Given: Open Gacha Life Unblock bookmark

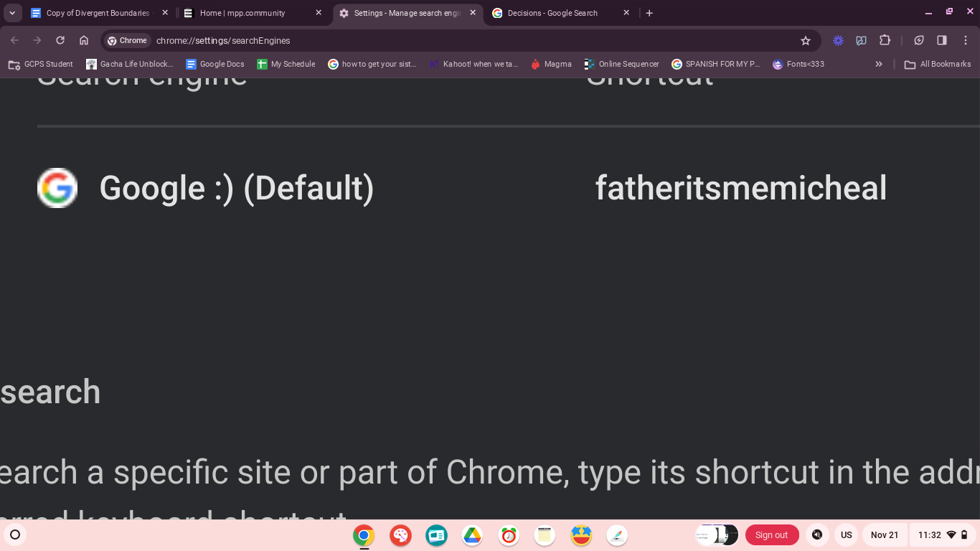Looking at the screenshot, I should [130, 64].
